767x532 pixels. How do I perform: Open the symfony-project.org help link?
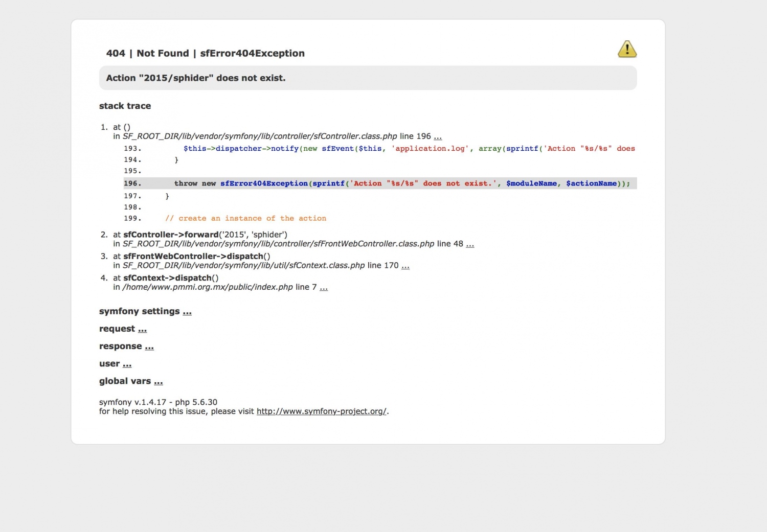tap(322, 411)
